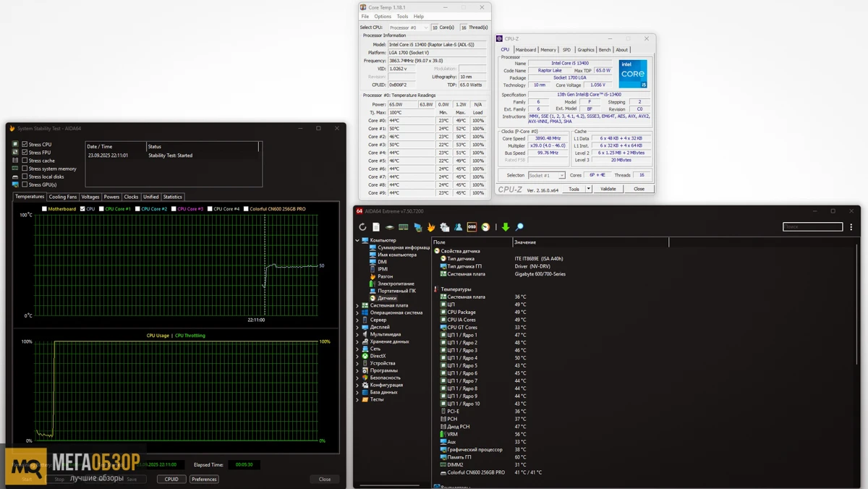Open the AIDA64 three-dot menu icon

point(851,227)
